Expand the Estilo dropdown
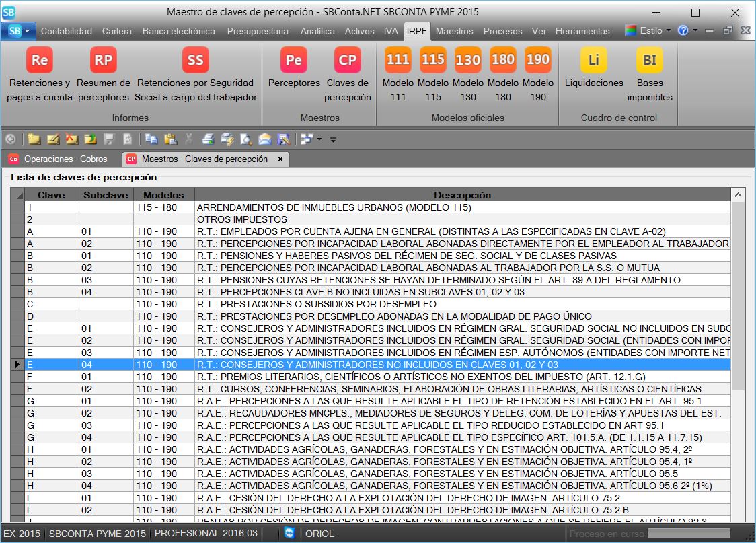756x543 pixels. [668, 30]
